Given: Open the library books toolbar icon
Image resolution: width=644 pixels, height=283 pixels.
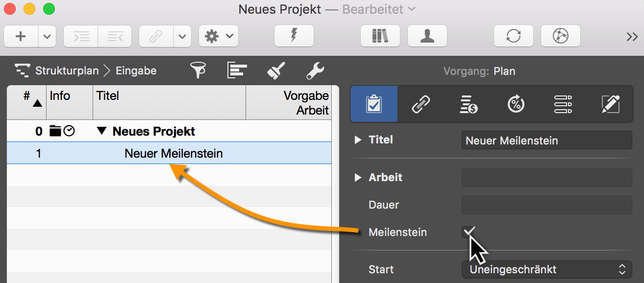Looking at the screenshot, I should (x=380, y=36).
